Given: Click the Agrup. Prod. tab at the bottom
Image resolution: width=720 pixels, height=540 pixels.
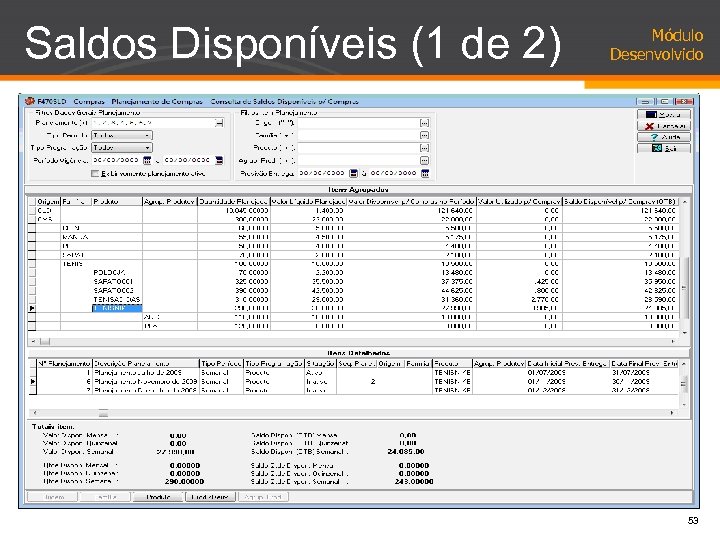Looking at the screenshot, I should coord(263,497).
